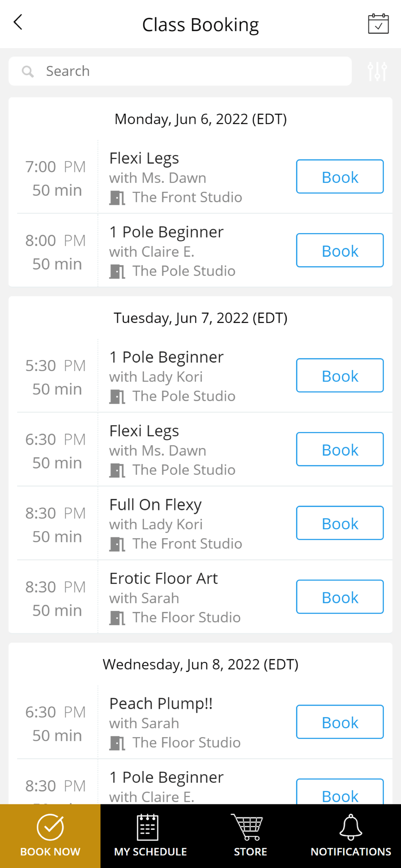This screenshot has height=868, width=401.
Task: Click the magnifying glass search icon
Action: (28, 72)
